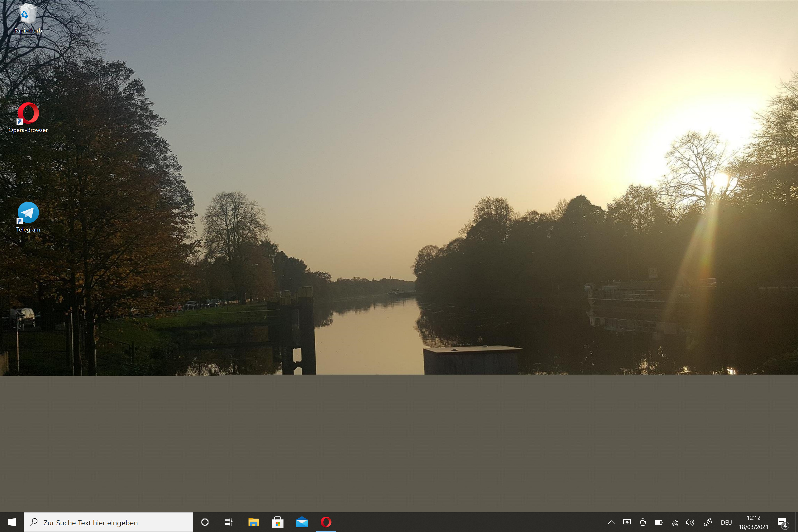Click the screen projection tray icon
Image resolution: width=798 pixels, height=532 pixels.
pyautogui.click(x=627, y=522)
